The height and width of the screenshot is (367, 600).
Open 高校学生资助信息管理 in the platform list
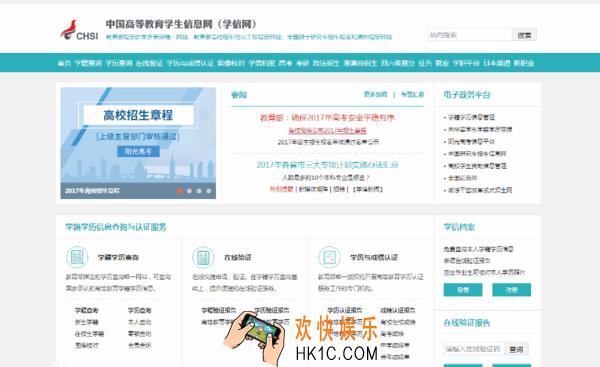coord(477,166)
